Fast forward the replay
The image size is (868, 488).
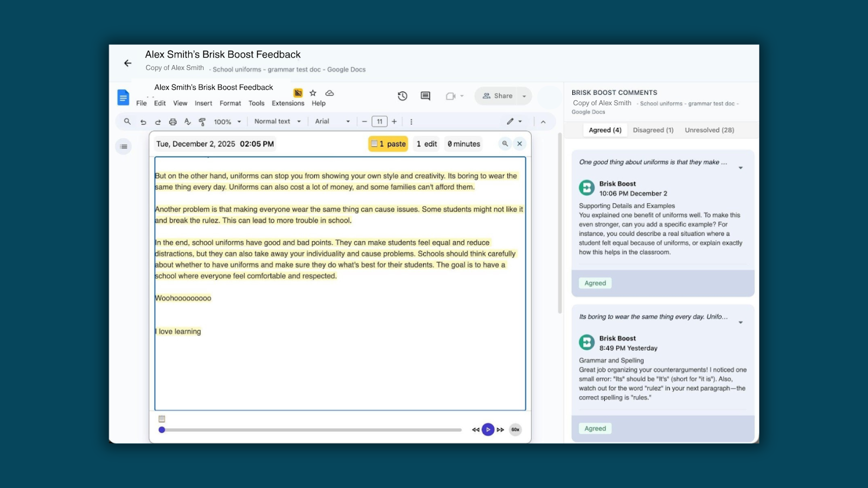(500, 430)
